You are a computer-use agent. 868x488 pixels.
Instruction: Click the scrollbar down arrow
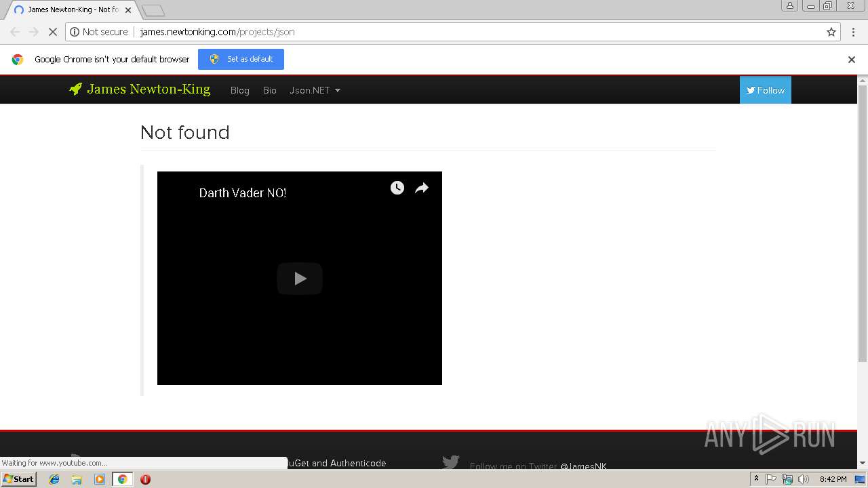coord(863,463)
